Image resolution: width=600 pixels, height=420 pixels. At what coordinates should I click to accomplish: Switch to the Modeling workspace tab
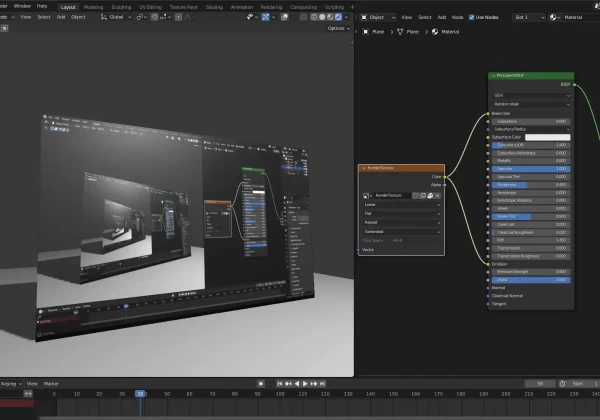pyautogui.click(x=93, y=6)
